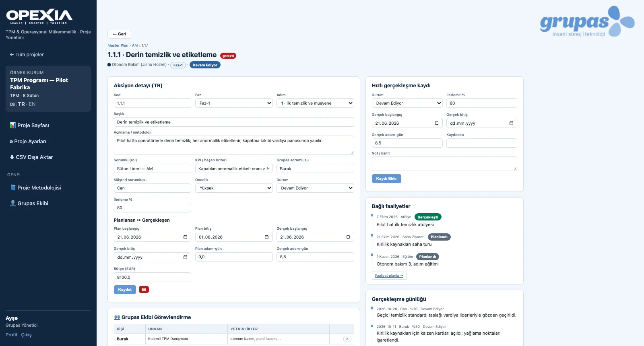Open calendar icon of Gerçek bitiş in Hızlı gerçekleşme
The image size is (644, 346).
(511, 123)
